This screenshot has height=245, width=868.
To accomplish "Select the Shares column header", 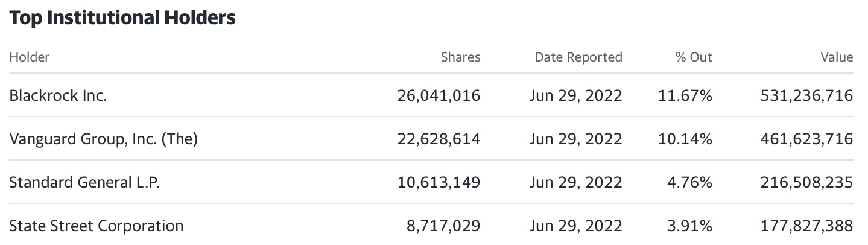I will point(461,57).
